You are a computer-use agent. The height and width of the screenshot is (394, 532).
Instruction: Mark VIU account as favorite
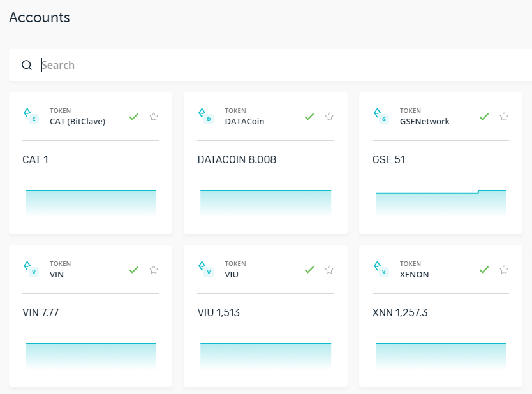tap(329, 270)
